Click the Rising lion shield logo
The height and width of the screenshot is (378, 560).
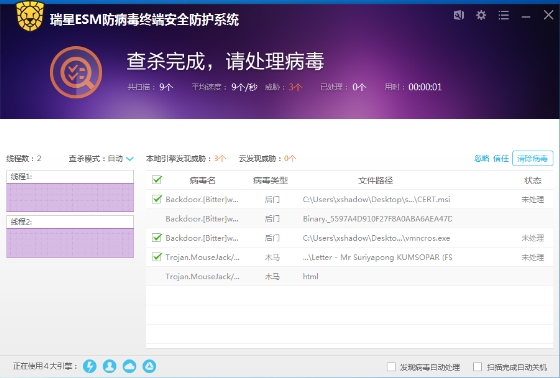point(30,16)
